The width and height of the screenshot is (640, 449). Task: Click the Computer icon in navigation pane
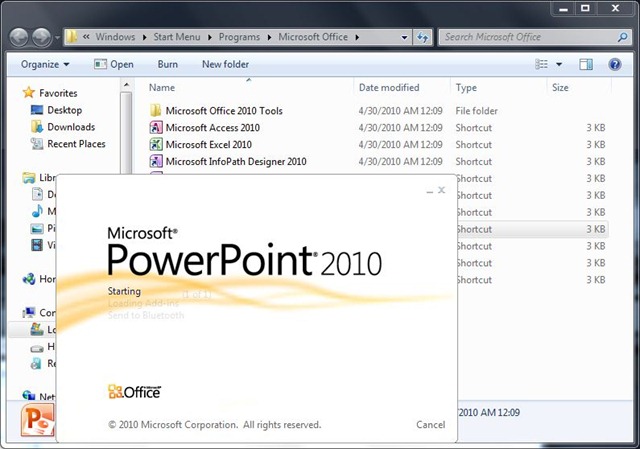coord(29,313)
